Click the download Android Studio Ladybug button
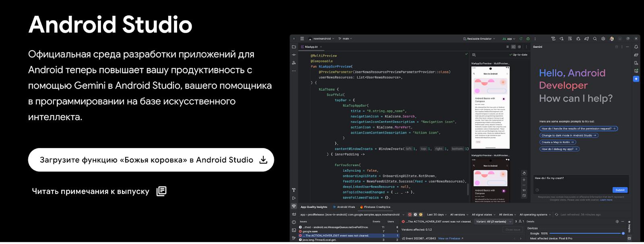The width and height of the screenshot is (644, 244). click(x=151, y=160)
